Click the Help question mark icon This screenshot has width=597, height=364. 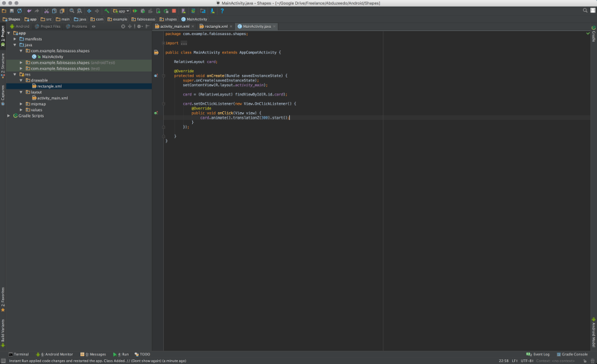(222, 11)
